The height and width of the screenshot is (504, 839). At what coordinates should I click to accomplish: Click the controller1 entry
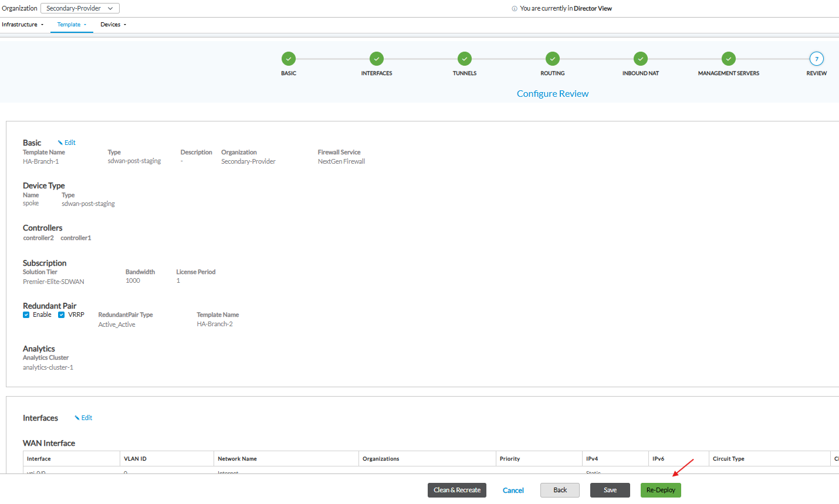[x=76, y=238]
